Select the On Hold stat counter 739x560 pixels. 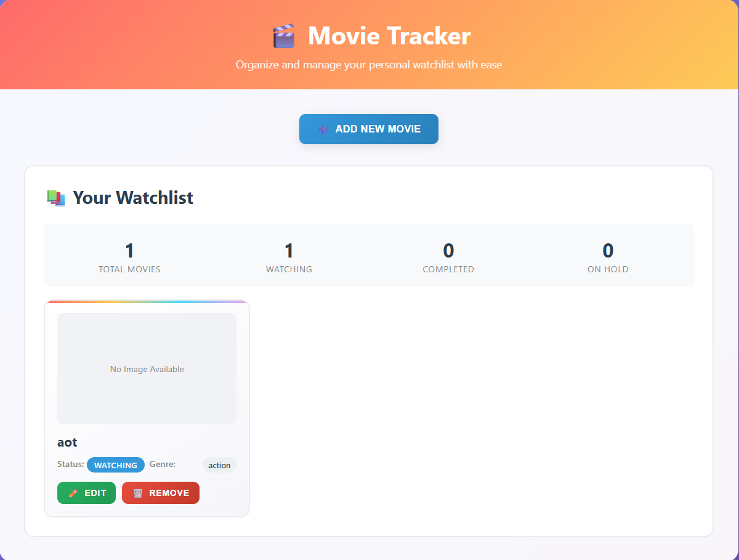(608, 257)
